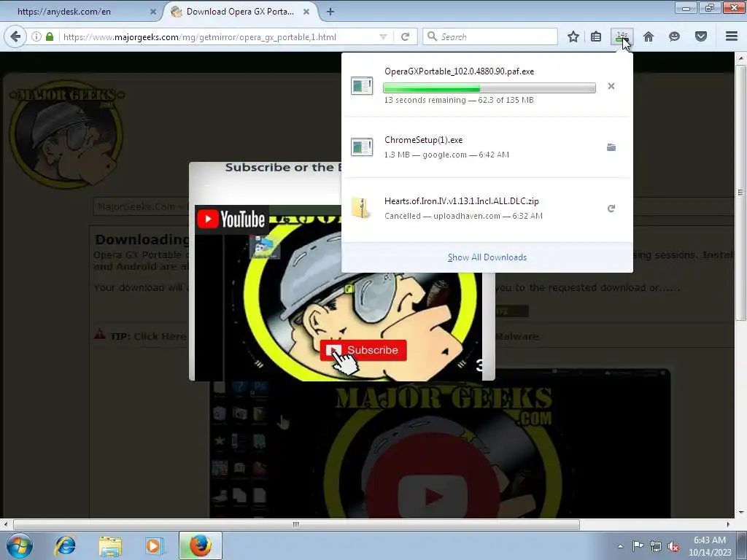Screen dimensions: 747x560
Task: Show hidden tray icons arrow
Action: tap(620, 546)
